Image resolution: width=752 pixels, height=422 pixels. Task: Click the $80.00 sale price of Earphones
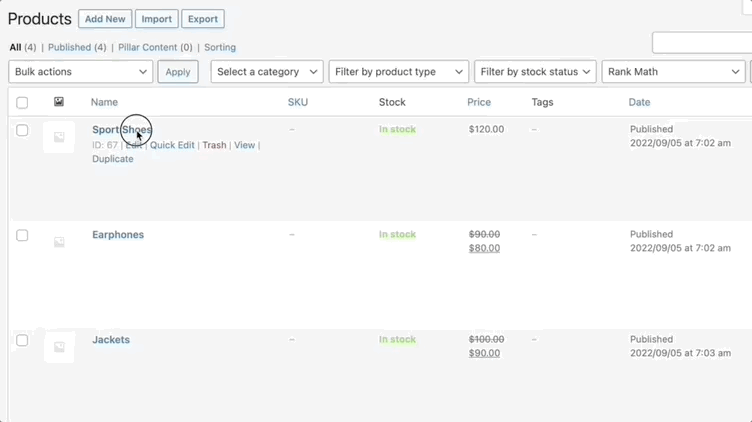click(484, 248)
